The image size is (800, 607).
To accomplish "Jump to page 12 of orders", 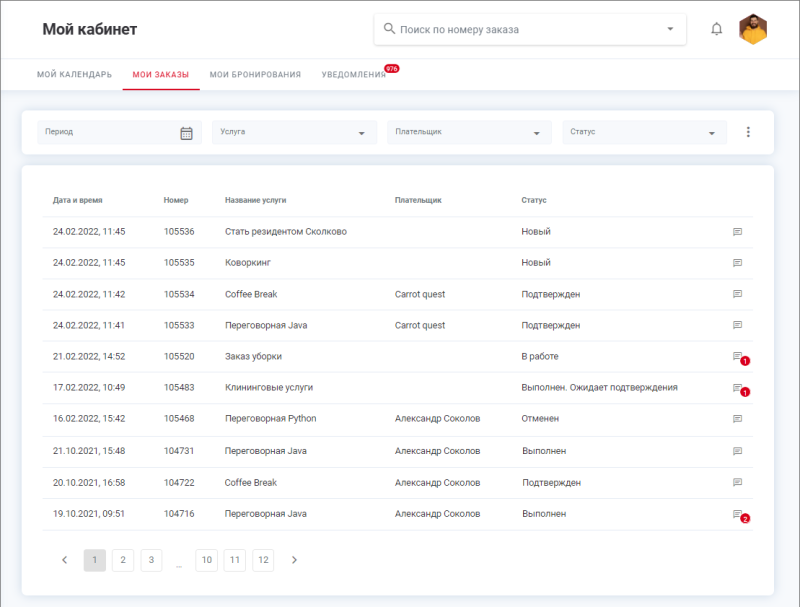I will (263, 560).
